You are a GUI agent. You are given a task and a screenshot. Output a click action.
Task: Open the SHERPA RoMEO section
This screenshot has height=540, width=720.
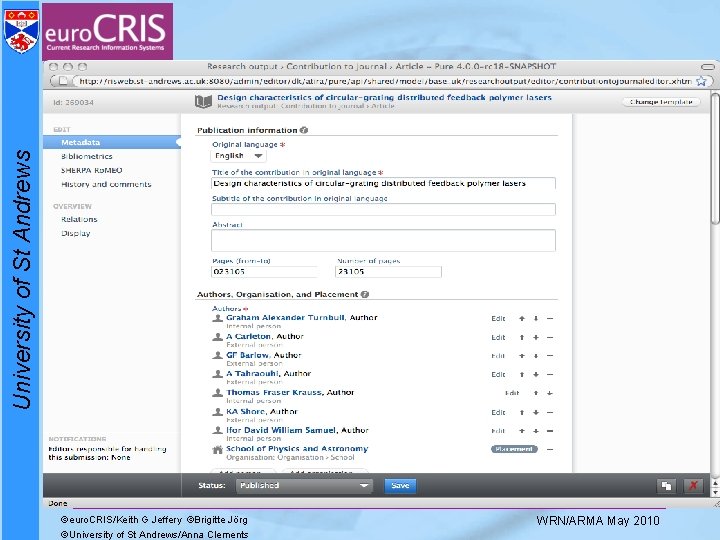coord(92,170)
